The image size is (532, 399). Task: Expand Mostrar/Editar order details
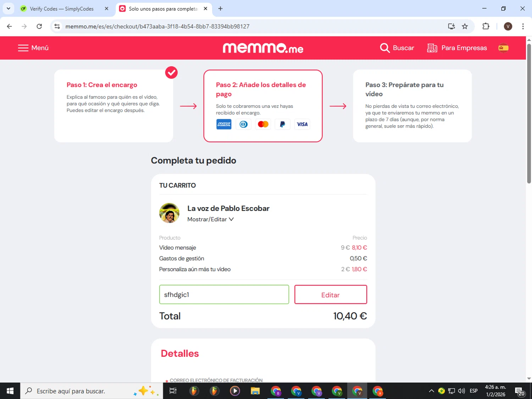[210, 219]
